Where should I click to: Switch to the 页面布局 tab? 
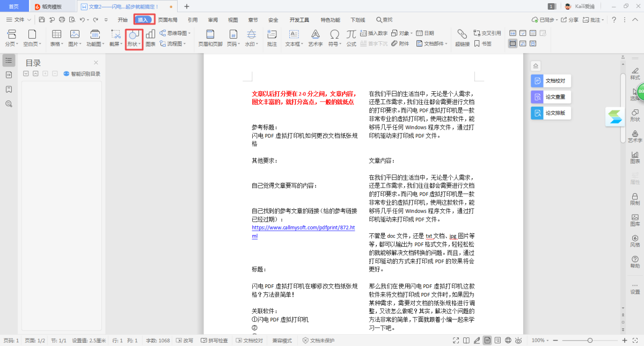click(167, 20)
